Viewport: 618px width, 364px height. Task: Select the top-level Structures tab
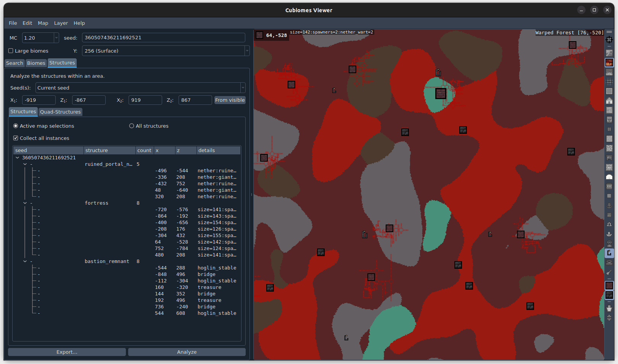(x=62, y=63)
